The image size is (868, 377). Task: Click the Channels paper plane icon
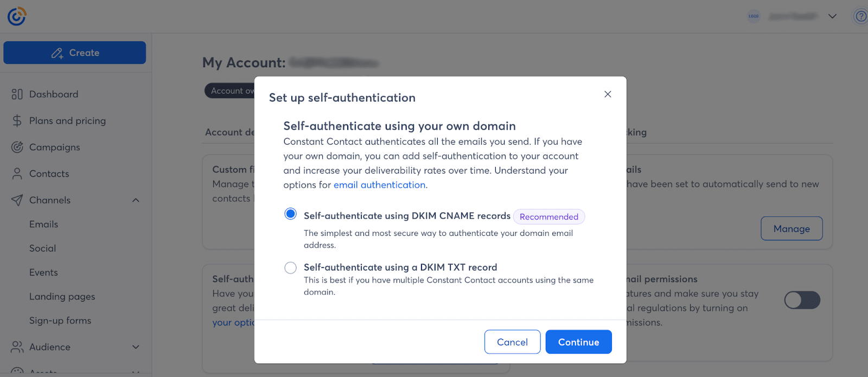click(x=17, y=200)
